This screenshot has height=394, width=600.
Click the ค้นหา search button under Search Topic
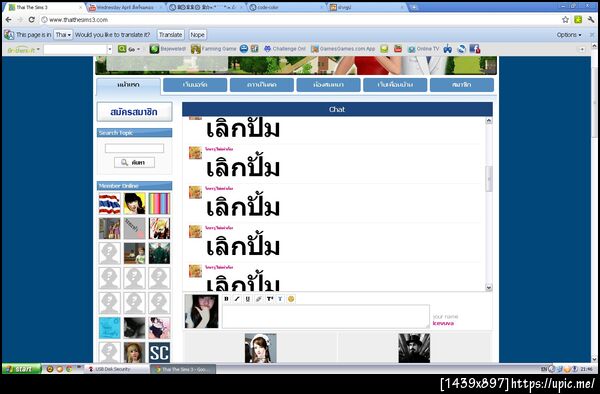(134, 163)
